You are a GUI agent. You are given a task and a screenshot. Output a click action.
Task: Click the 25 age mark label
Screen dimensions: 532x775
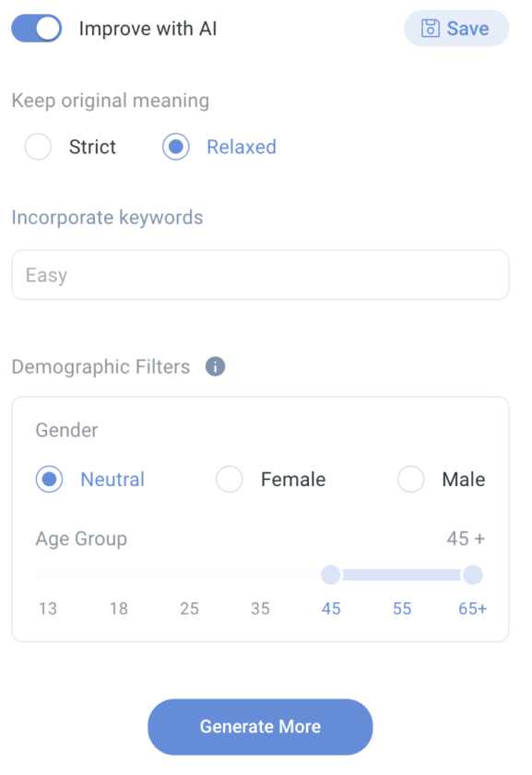pyautogui.click(x=189, y=608)
